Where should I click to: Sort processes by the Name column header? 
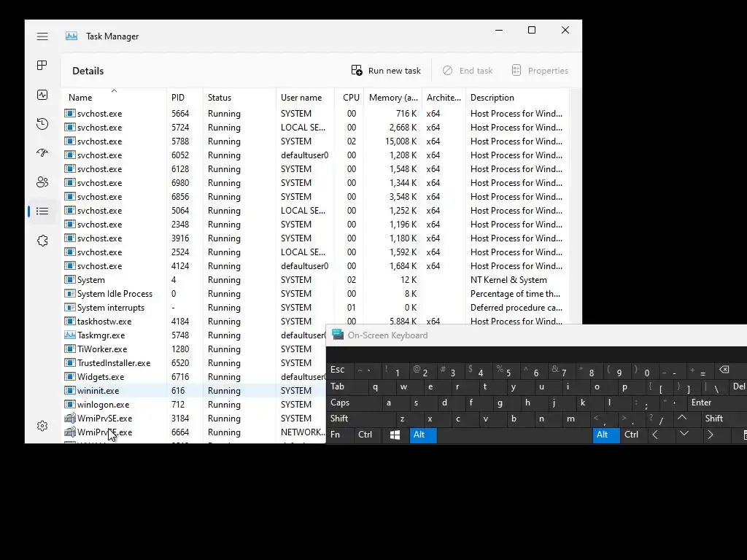pyautogui.click(x=114, y=97)
